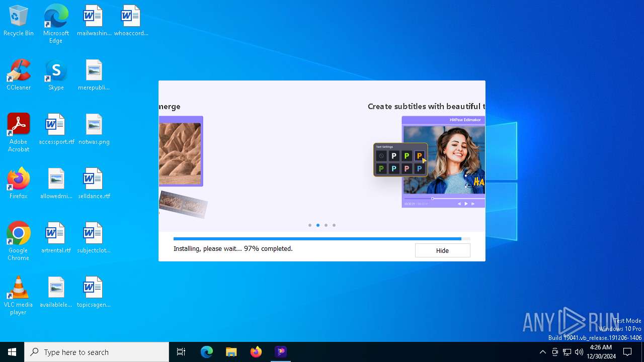Image resolution: width=644 pixels, height=362 pixels.
Task: Select availablele... image file icon
Action: point(56,293)
